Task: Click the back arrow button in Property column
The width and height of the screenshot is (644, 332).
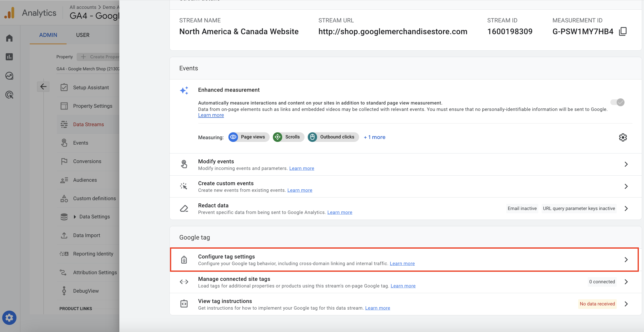Action: coord(43,87)
